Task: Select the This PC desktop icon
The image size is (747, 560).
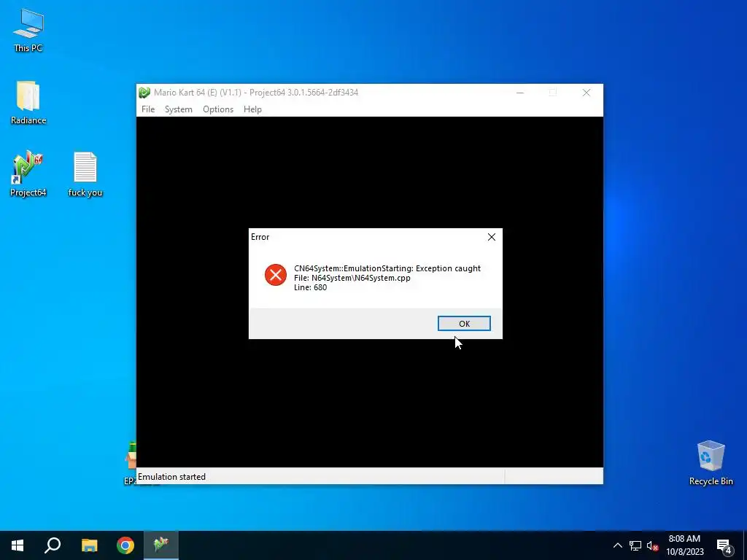Action: (x=28, y=29)
